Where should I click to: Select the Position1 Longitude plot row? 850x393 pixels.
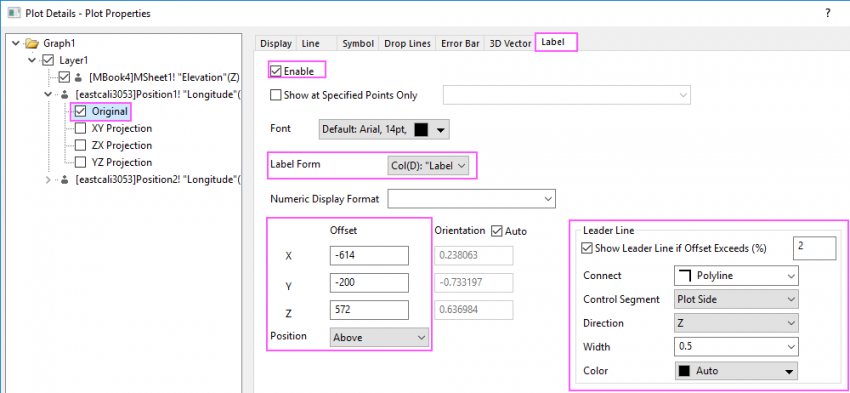(158, 94)
